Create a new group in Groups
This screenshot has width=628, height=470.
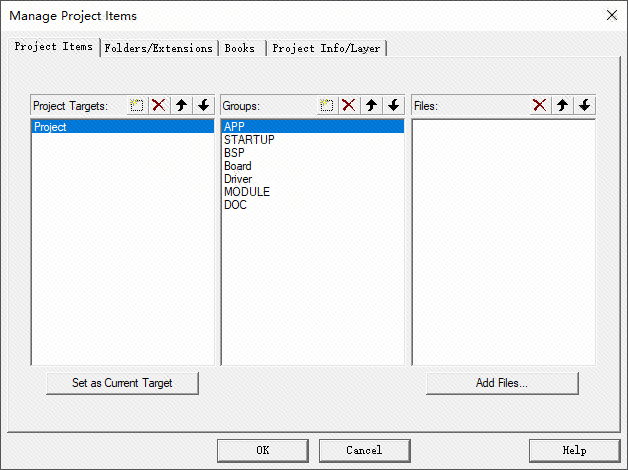coord(326,105)
